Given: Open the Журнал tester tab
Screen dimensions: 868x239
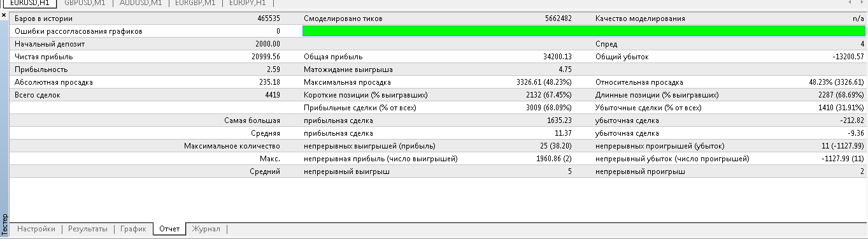Looking at the screenshot, I should click(206, 229).
